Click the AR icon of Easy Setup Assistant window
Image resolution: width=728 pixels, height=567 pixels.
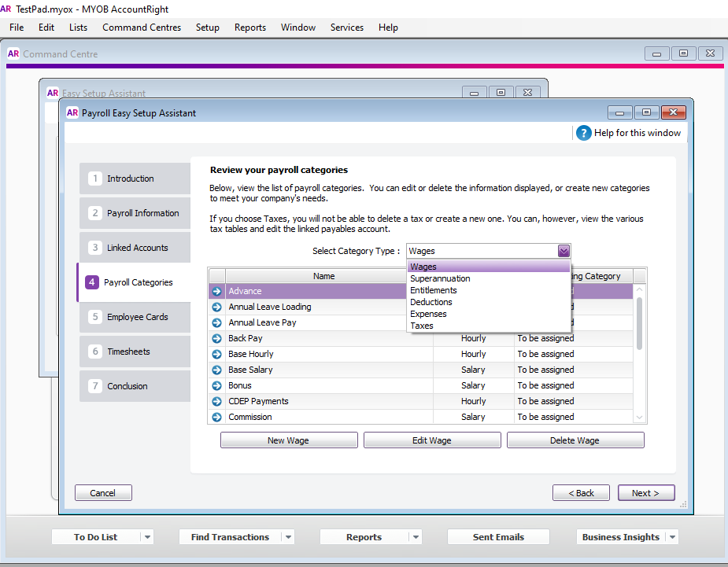click(x=53, y=93)
